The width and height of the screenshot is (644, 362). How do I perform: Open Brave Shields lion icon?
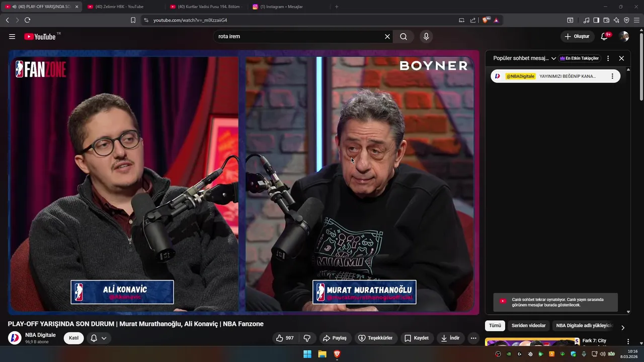pyautogui.click(x=485, y=20)
